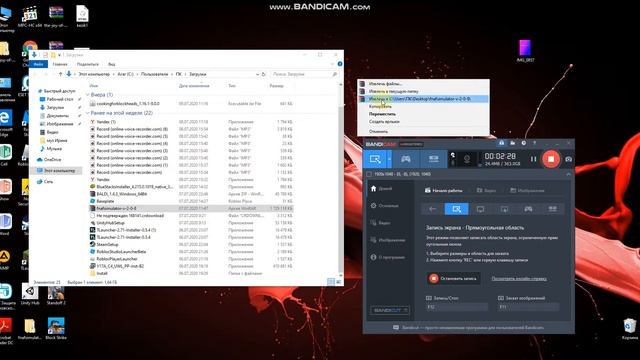Select HDMI mode icon in Bandicam mode row

552,209
